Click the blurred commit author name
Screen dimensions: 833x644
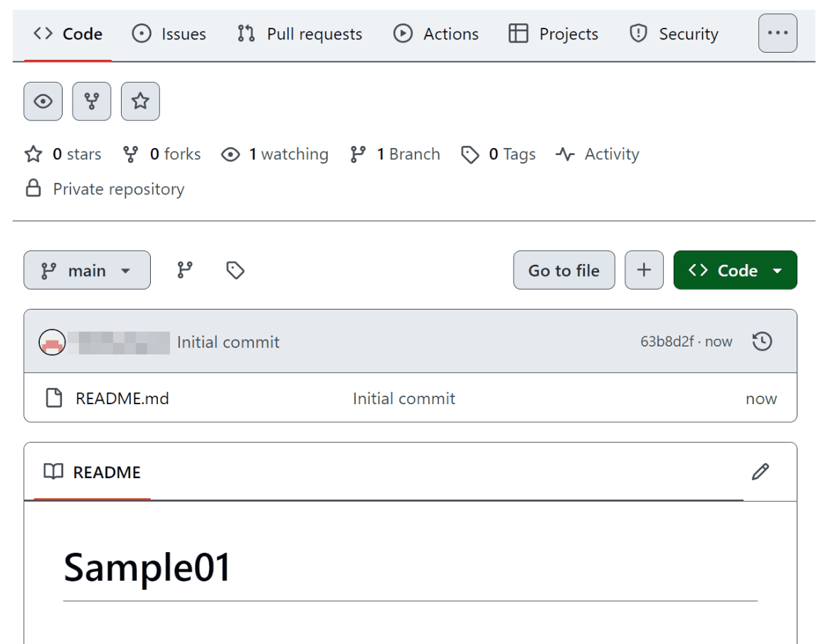[119, 343]
